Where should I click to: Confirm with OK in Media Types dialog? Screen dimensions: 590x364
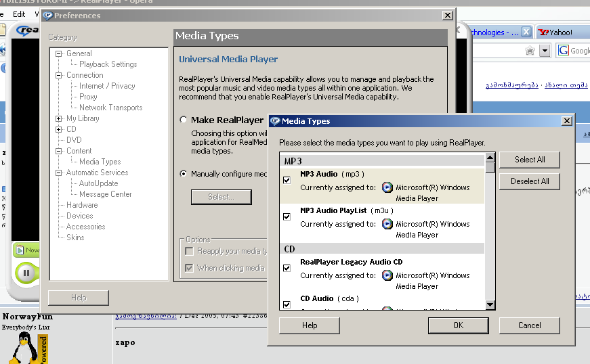click(459, 325)
